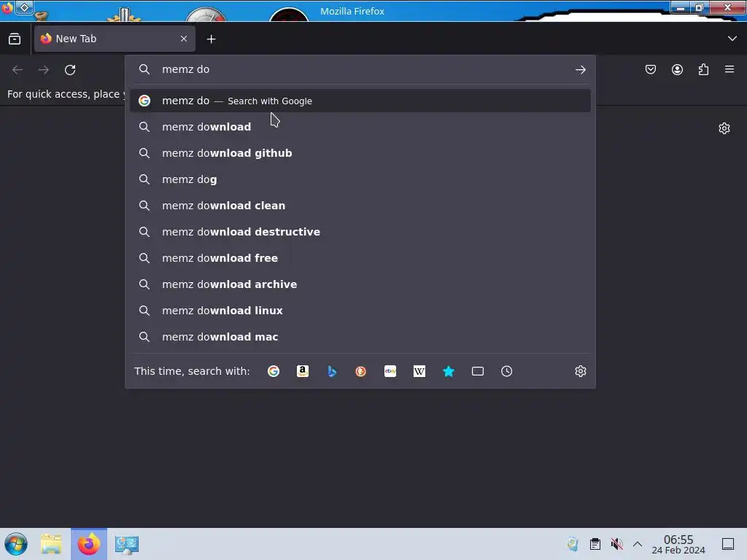Search bookmarks with the star icon

click(x=449, y=371)
